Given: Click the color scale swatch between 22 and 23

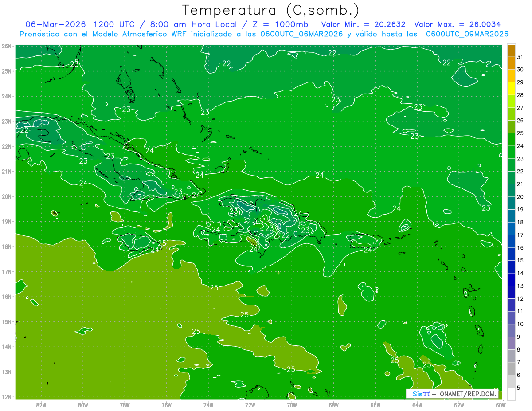Looking at the screenshot, I should (511, 165).
